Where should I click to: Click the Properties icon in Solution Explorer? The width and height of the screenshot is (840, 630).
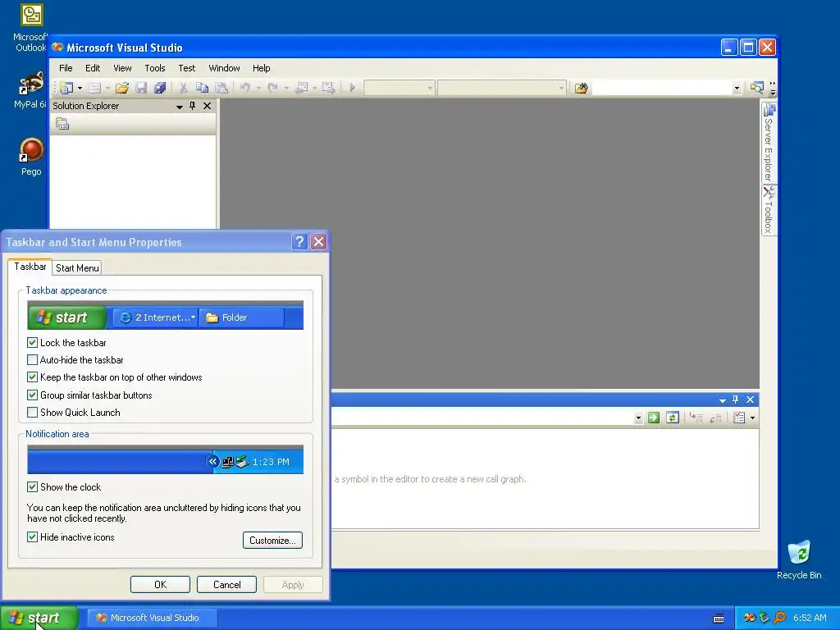[x=62, y=125]
